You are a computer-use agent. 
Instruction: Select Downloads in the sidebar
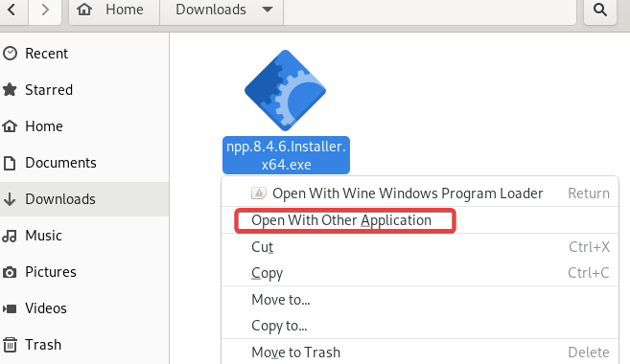coord(84,199)
